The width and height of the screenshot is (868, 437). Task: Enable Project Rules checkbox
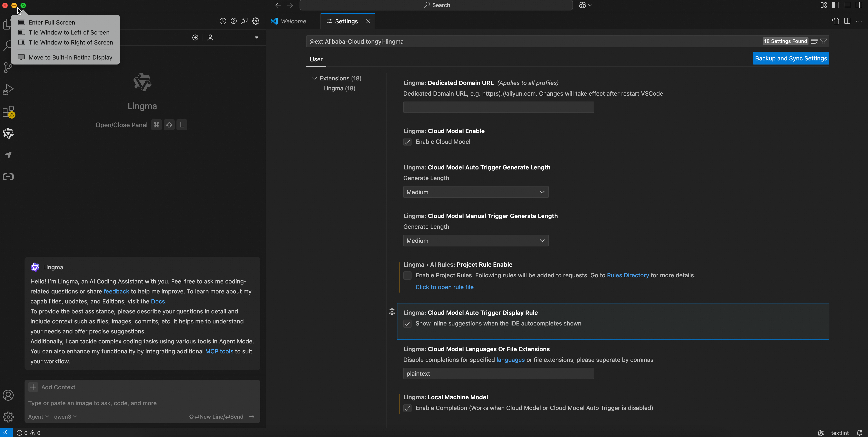(x=407, y=276)
